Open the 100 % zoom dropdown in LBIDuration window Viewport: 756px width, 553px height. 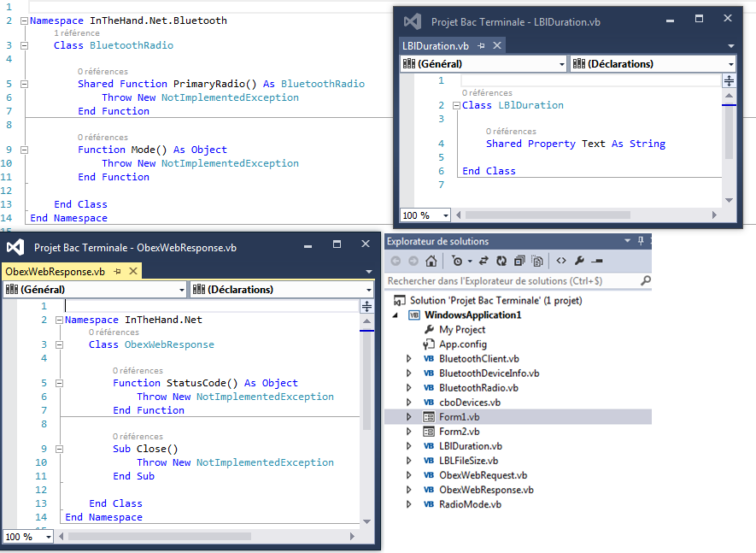tap(446, 215)
